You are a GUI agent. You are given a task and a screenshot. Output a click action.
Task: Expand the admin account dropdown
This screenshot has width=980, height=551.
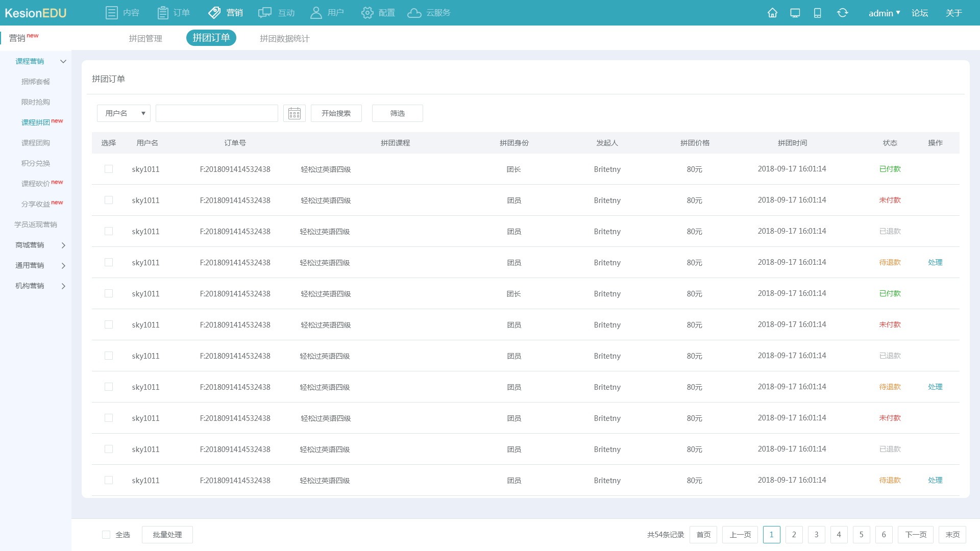[x=884, y=13]
